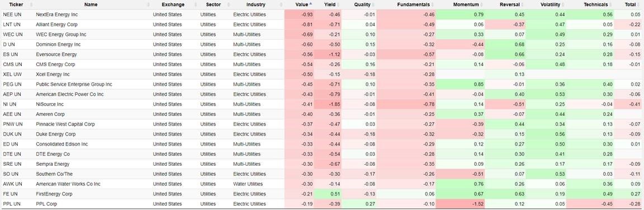Sort table by the Exchange column header

pos(173,5)
